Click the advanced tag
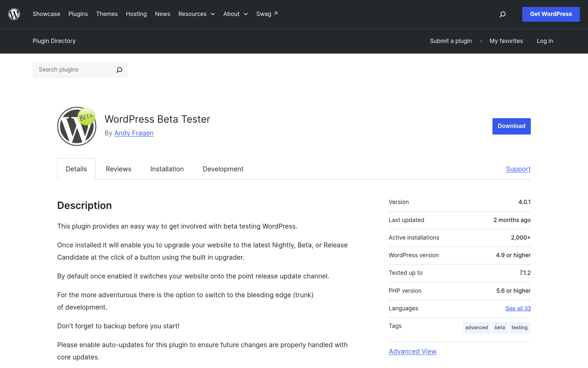The height and width of the screenshot is (368, 588). pos(477,328)
